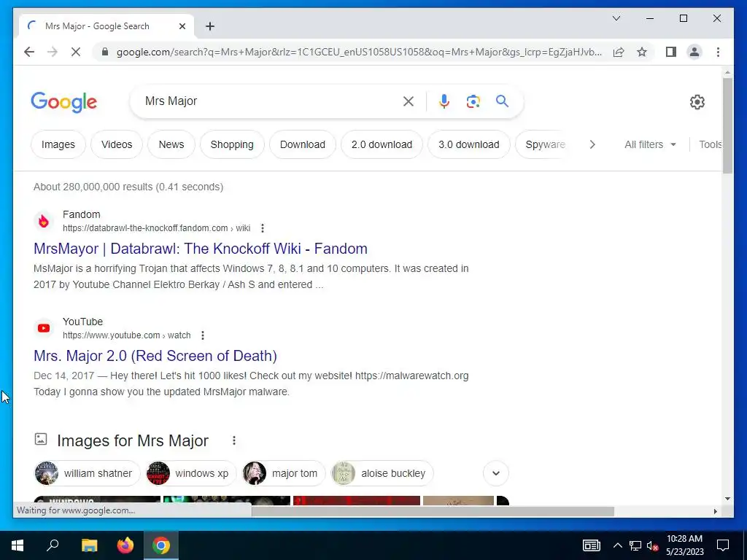Filter images by aloise buckley
The image size is (747, 560).
[x=382, y=473]
